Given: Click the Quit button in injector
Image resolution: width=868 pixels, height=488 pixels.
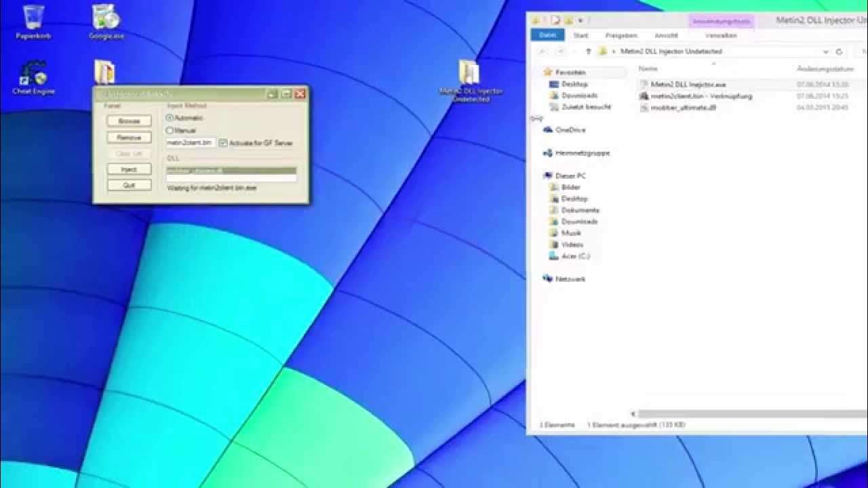Looking at the screenshot, I should pos(129,185).
